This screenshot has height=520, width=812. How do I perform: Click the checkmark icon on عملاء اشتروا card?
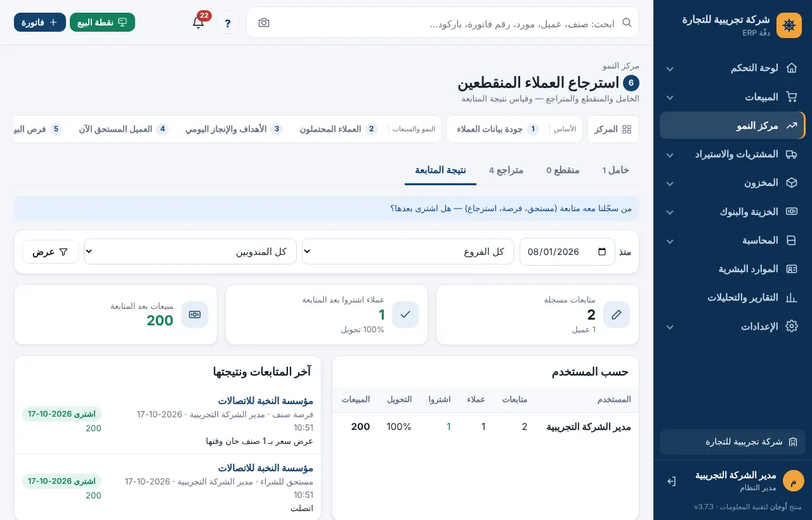pyautogui.click(x=405, y=315)
